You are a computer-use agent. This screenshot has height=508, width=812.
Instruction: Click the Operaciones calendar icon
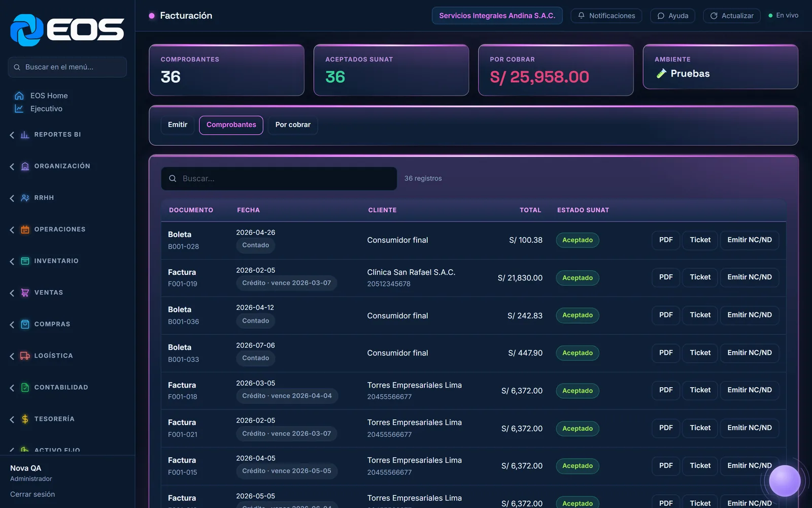[25, 230]
